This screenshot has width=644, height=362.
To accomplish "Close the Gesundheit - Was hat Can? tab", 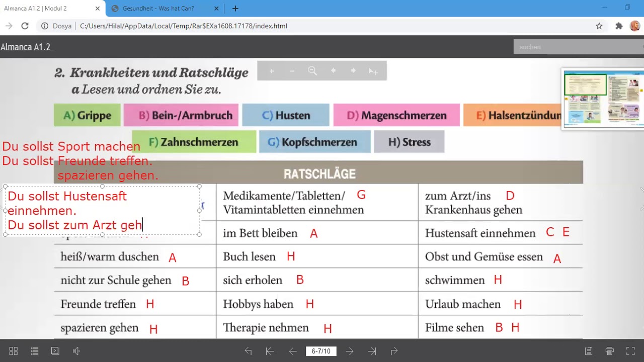I will (216, 9).
